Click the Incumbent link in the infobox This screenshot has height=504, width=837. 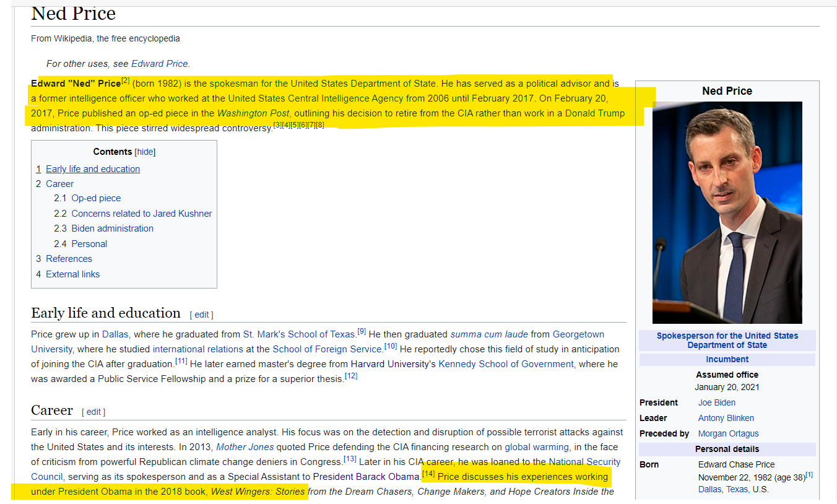[x=727, y=359]
